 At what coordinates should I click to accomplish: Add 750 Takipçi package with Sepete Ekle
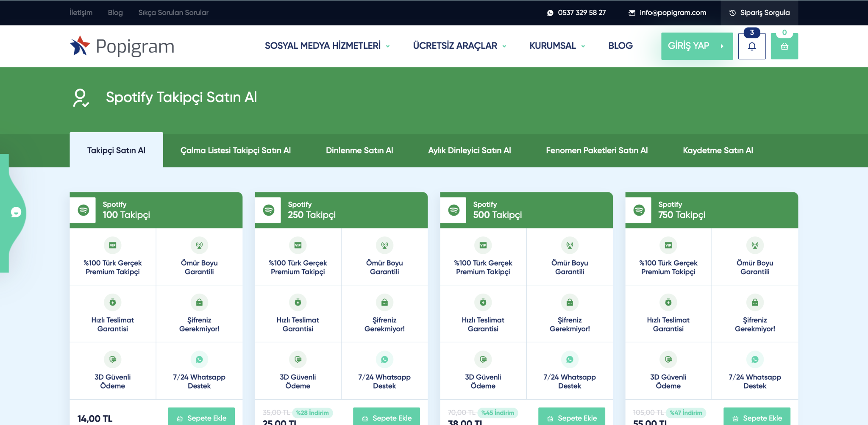(x=757, y=417)
